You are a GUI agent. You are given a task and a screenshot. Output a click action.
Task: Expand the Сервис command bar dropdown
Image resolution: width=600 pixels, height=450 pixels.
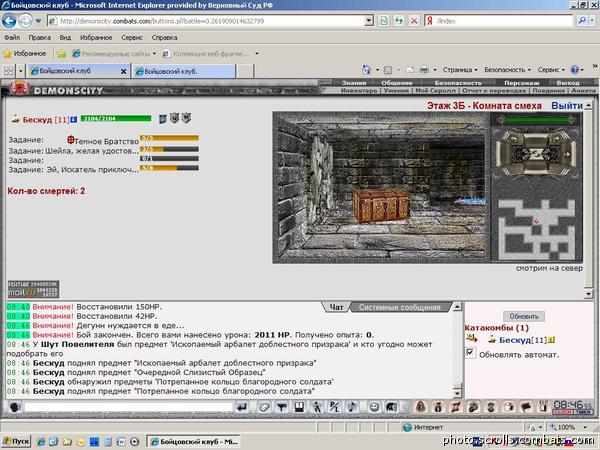tap(551, 70)
